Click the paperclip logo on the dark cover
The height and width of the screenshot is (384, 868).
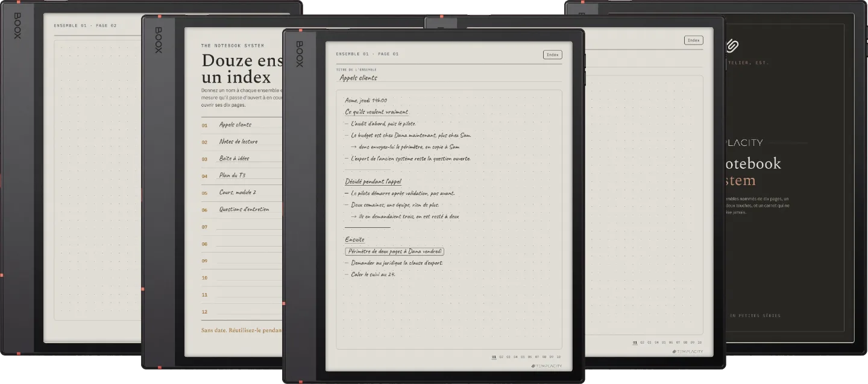pyautogui.click(x=732, y=45)
